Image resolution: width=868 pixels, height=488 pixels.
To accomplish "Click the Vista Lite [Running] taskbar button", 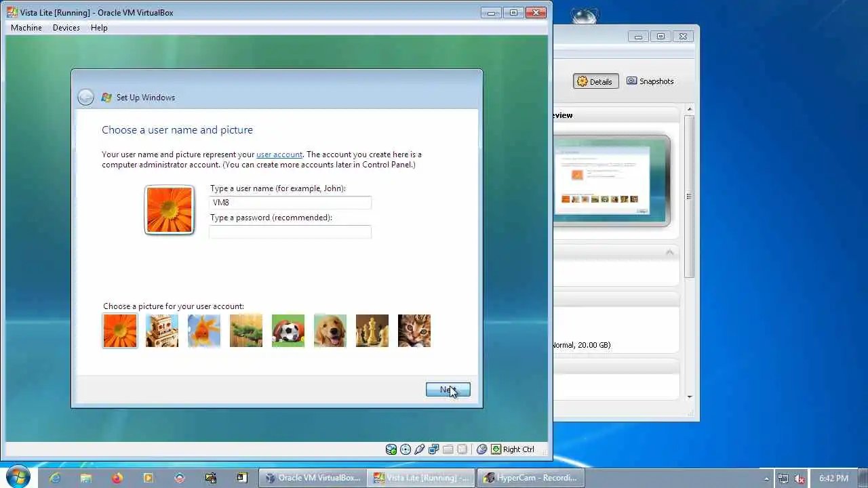I will (421, 478).
